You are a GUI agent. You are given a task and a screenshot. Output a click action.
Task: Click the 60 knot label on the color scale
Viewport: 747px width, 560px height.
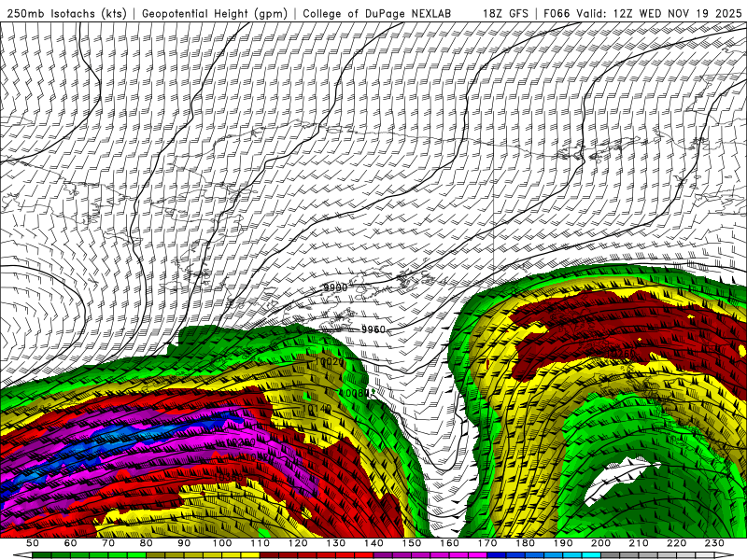70,543
